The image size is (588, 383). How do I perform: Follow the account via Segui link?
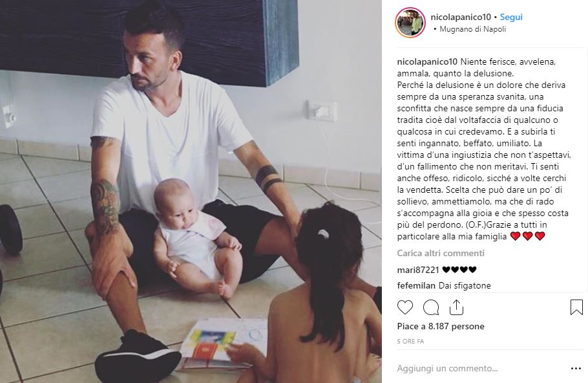tap(511, 17)
